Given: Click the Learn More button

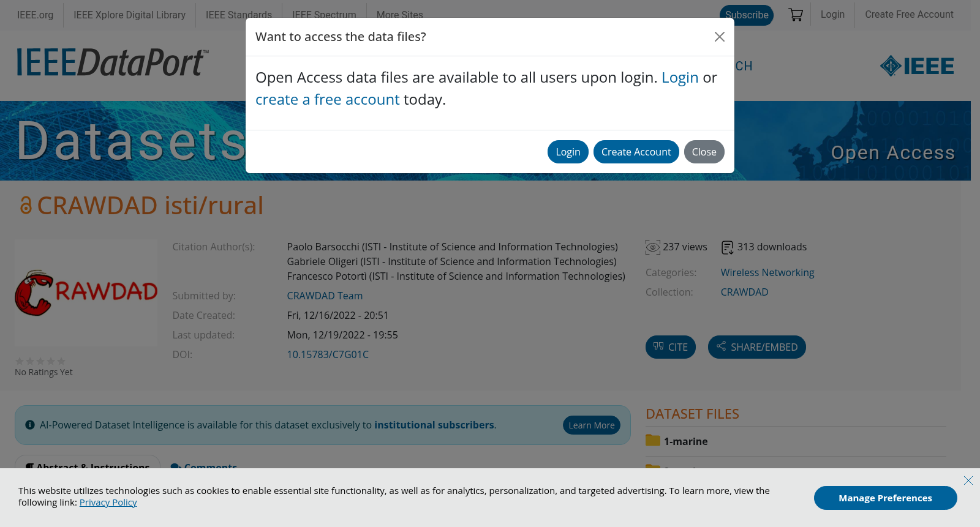Looking at the screenshot, I should click(x=592, y=425).
